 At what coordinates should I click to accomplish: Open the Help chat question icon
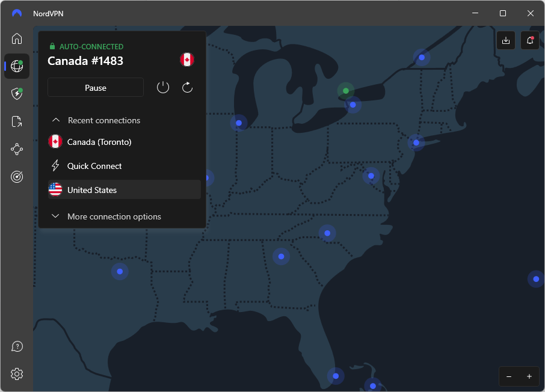tap(17, 346)
